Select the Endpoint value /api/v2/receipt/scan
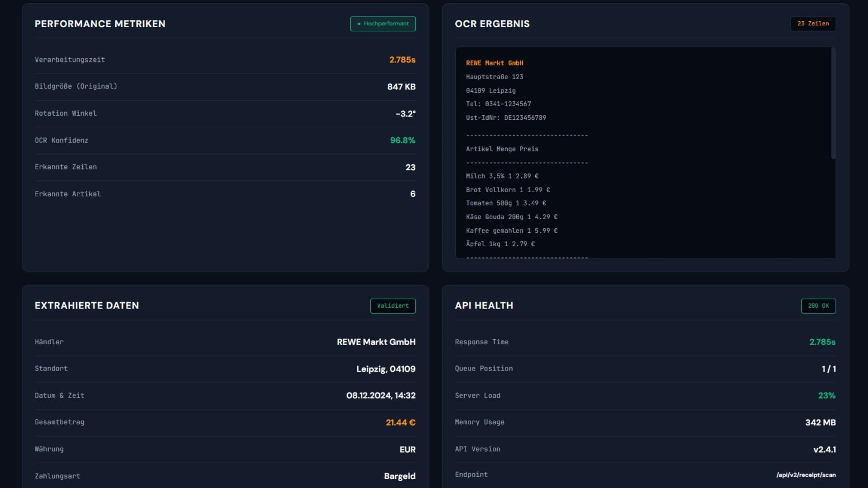This screenshot has height=488, width=868. [x=806, y=475]
